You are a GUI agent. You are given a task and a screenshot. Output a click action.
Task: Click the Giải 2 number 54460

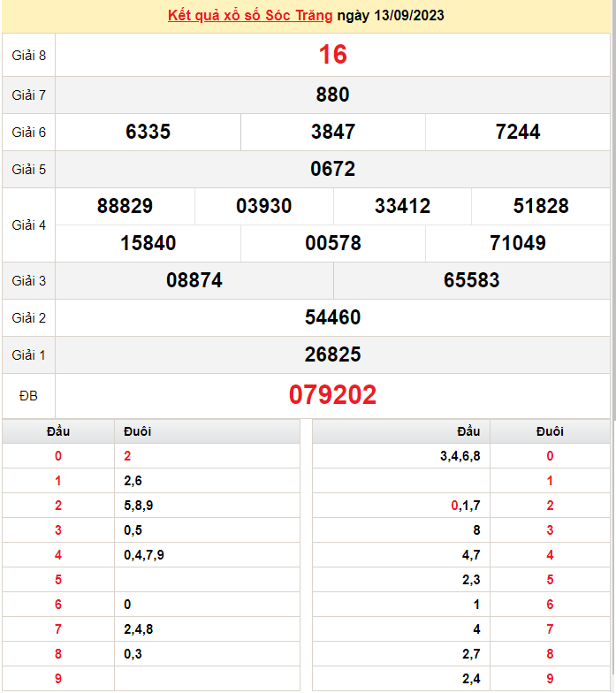click(x=332, y=317)
